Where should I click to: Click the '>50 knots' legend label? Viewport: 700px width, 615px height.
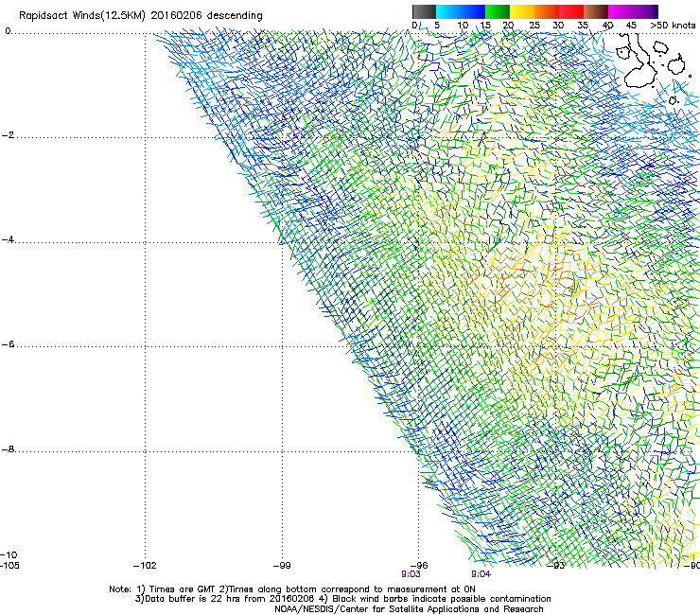[673, 26]
